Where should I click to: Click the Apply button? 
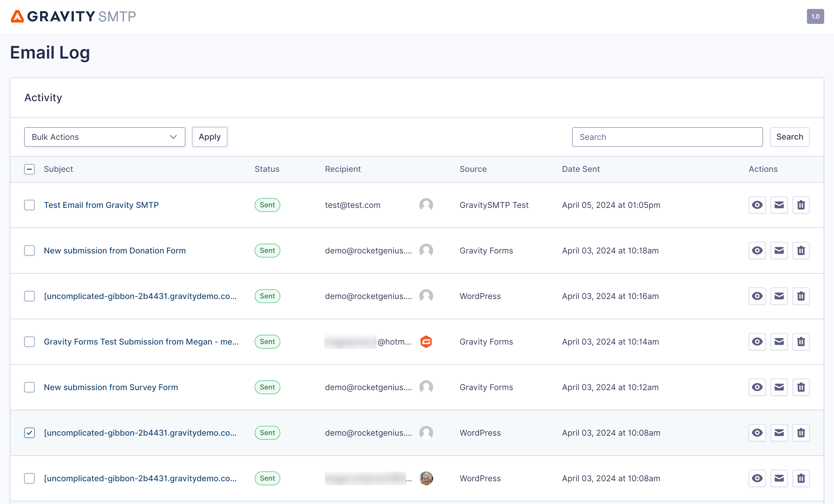[210, 137]
